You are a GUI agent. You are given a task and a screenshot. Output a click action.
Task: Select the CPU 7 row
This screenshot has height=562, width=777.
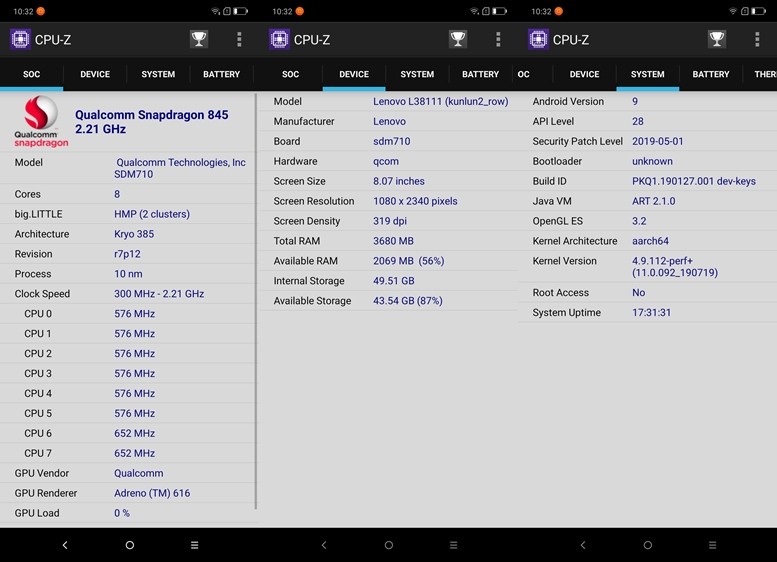click(128, 453)
